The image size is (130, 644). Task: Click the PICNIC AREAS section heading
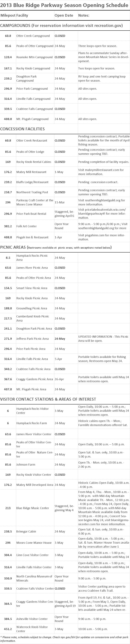13,247
